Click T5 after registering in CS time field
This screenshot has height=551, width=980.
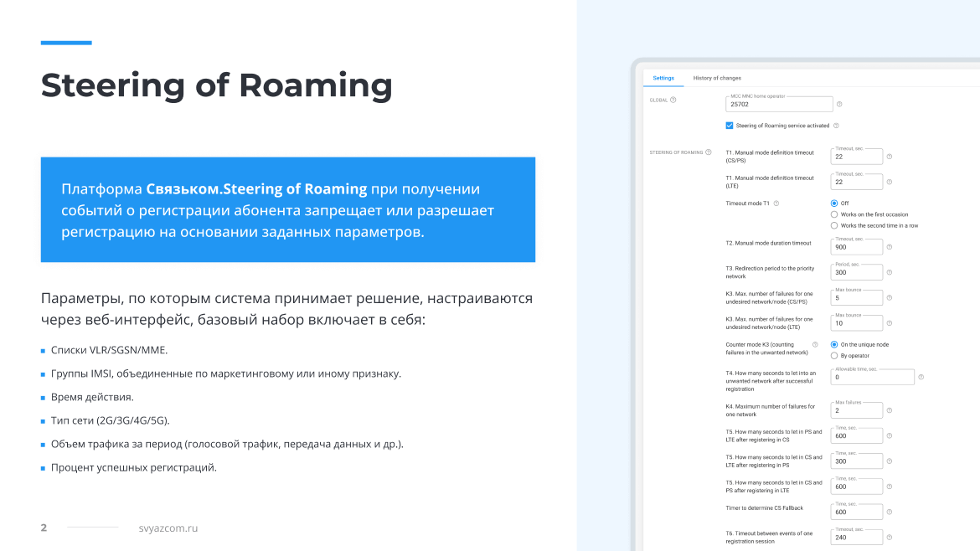(x=857, y=435)
